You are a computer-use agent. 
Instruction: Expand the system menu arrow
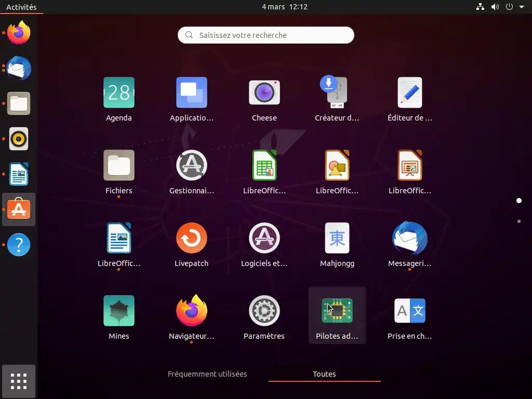522,7
